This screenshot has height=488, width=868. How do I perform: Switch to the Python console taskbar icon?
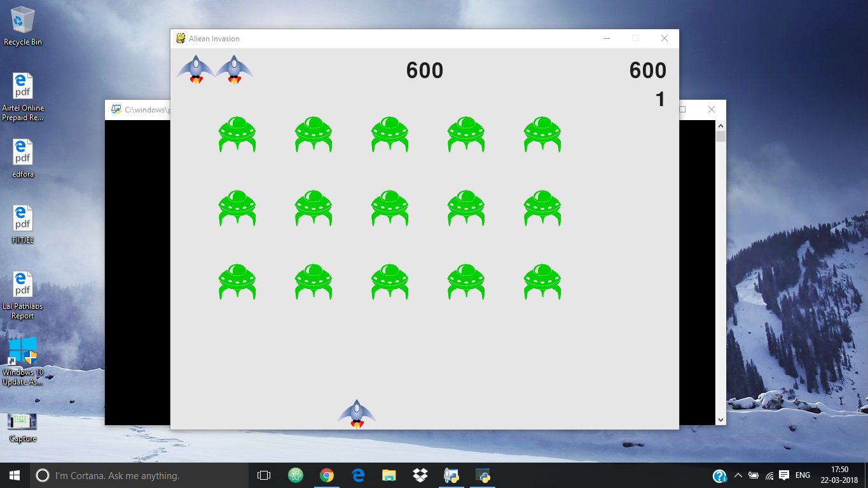[483, 475]
